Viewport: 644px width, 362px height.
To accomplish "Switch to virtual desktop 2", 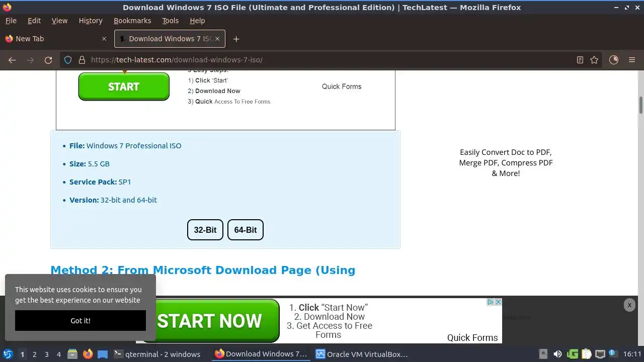I will (35, 354).
